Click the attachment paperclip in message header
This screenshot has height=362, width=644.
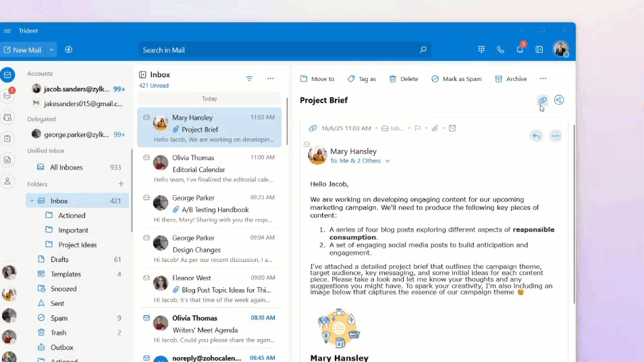(435, 128)
